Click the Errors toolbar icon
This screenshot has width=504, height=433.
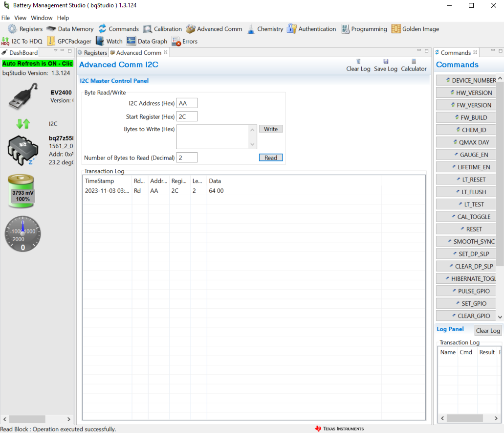[176, 42]
